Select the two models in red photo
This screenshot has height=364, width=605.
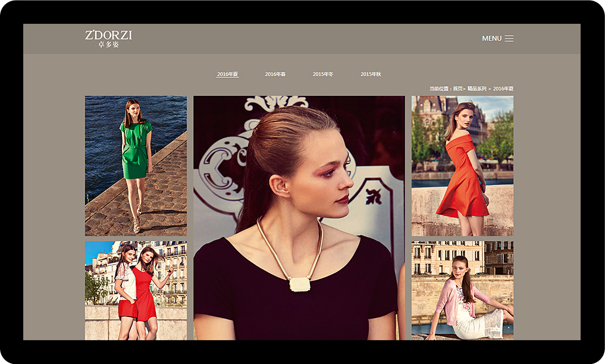(136, 290)
